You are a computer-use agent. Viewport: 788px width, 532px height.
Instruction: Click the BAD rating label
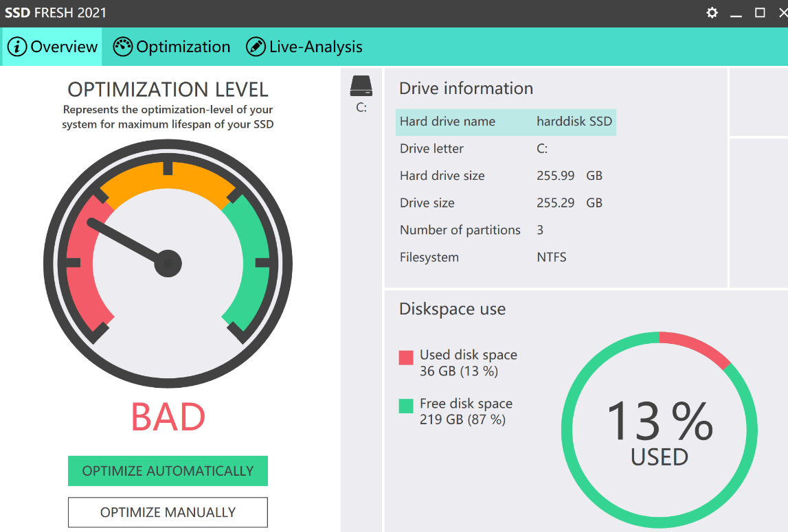pyautogui.click(x=168, y=415)
